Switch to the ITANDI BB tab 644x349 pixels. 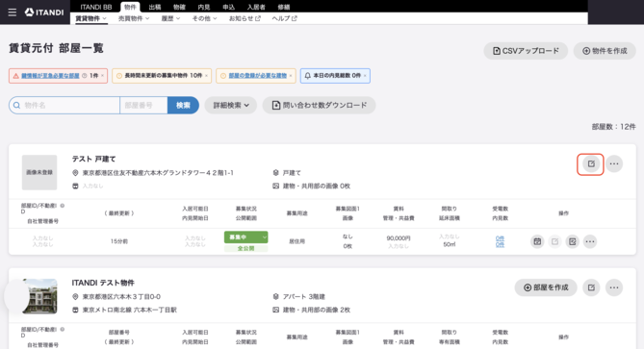pyautogui.click(x=96, y=7)
